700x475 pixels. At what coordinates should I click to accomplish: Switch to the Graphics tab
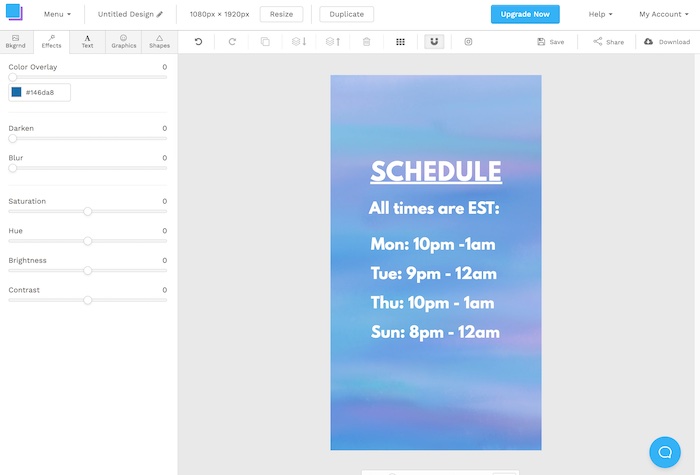[x=123, y=41]
